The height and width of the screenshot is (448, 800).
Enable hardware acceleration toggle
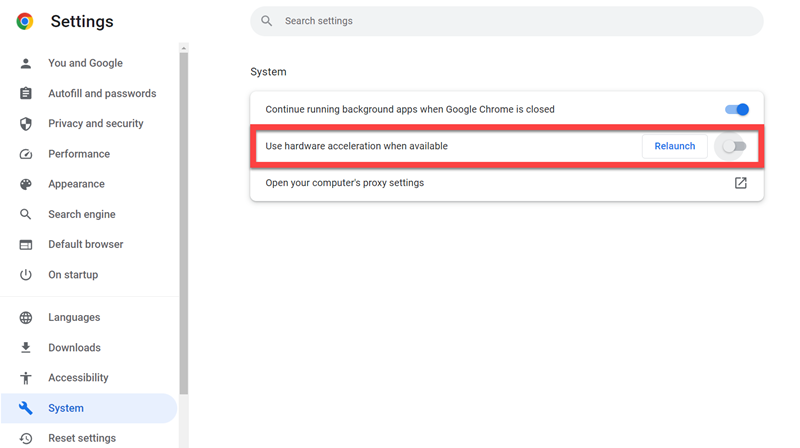[x=734, y=147]
